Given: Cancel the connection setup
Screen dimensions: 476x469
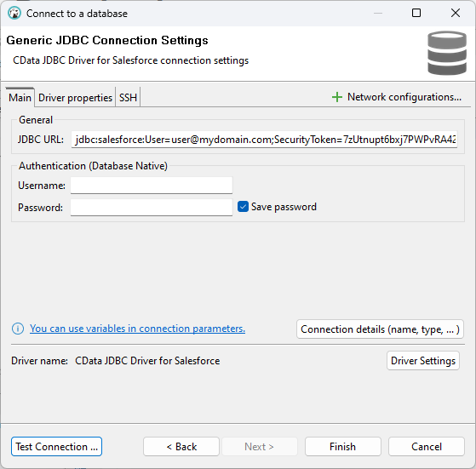Looking at the screenshot, I should 427,447.
